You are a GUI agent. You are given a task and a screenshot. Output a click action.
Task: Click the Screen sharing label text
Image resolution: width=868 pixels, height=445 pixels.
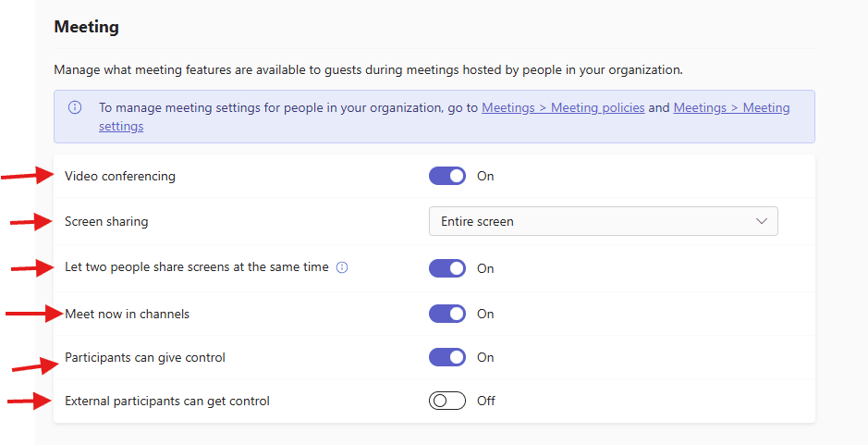click(106, 221)
